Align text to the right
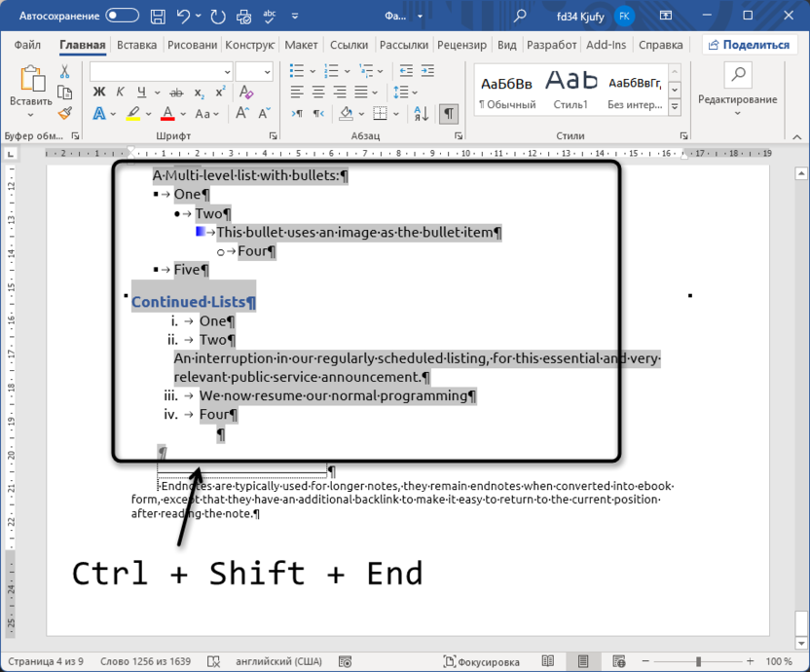Viewport: 810px width, 672px height. pos(340,93)
